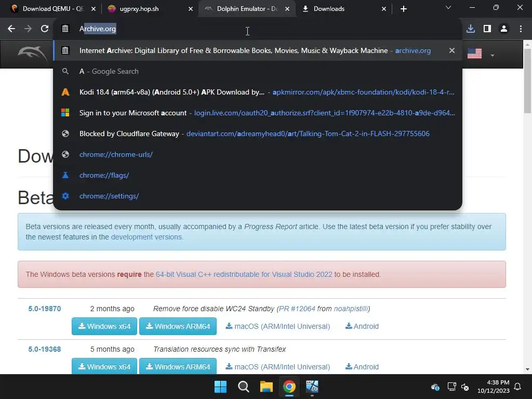Open 64-bit Visual C++ redistributable link
This screenshot has width=532, height=399.
click(244, 274)
